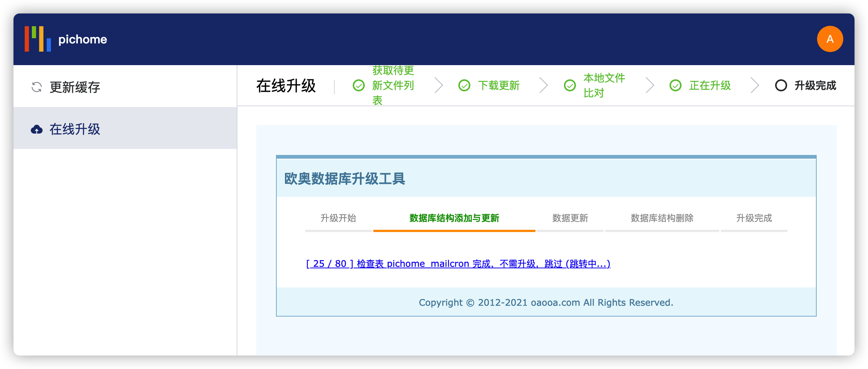Click the refresh icon beside 更新缓存
868x369 pixels.
[36, 86]
